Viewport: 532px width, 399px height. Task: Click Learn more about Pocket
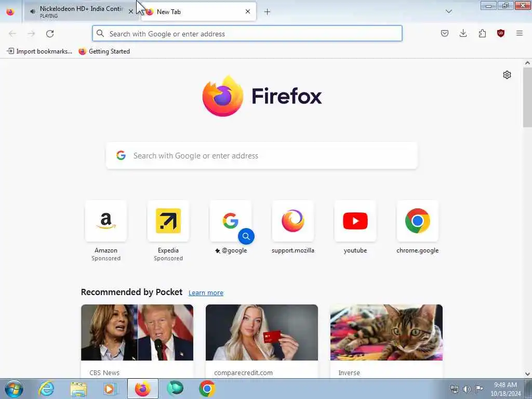pyautogui.click(x=206, y=293)
